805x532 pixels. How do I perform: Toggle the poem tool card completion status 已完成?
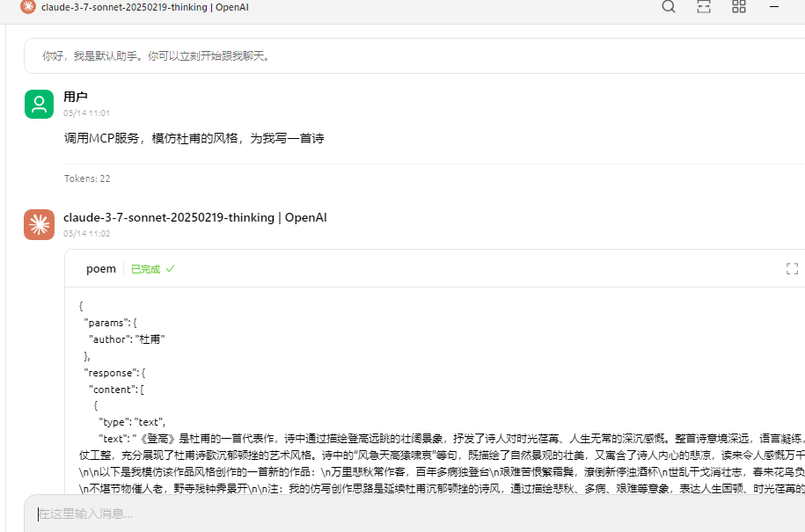click(145, 268)
